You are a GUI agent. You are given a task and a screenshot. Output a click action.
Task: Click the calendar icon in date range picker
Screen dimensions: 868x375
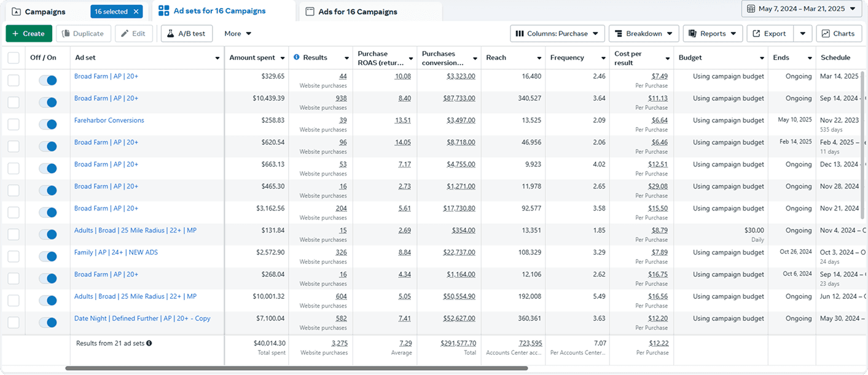click(x=751, y=9)
